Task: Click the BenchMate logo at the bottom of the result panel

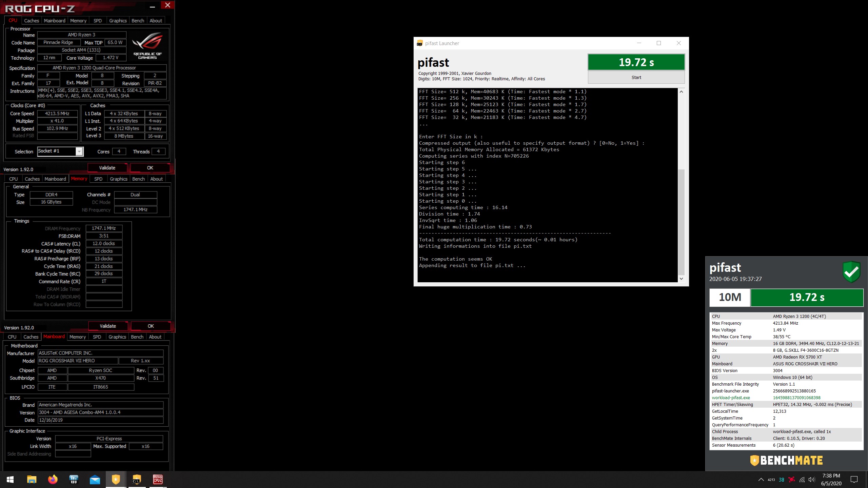Action: click(786, 460)
